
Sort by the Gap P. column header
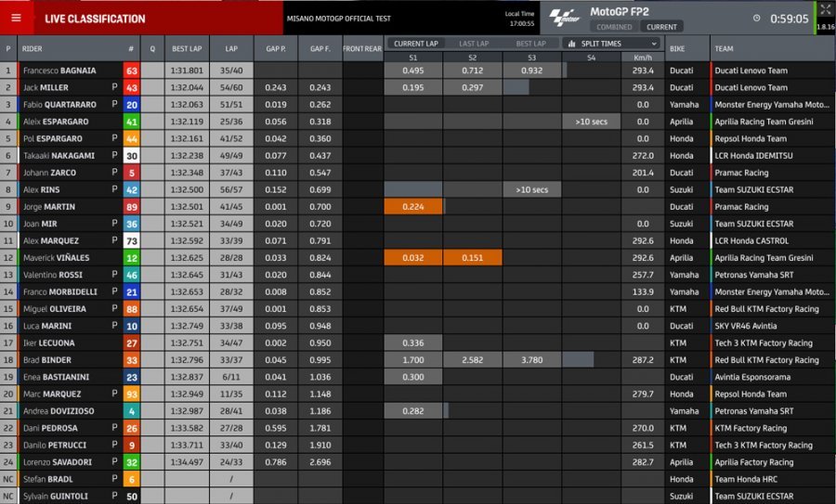click(275, 49)
